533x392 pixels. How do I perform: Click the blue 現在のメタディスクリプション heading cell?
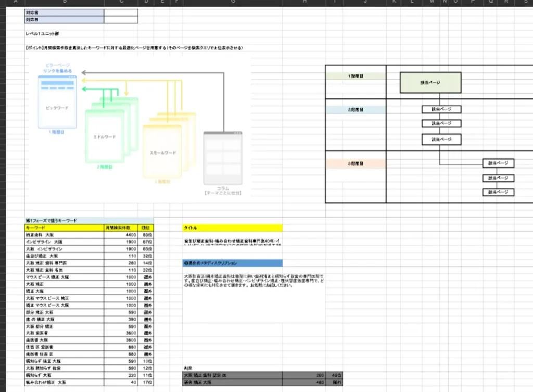pos(232,263)
